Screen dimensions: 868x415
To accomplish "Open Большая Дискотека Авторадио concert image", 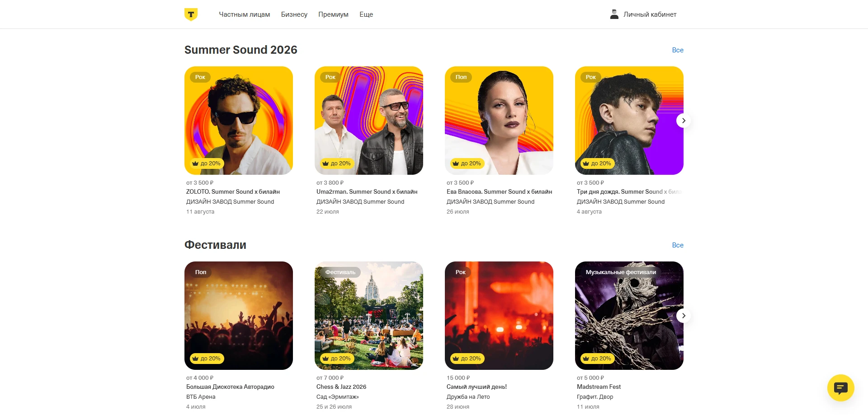I will tap(239, 316).
